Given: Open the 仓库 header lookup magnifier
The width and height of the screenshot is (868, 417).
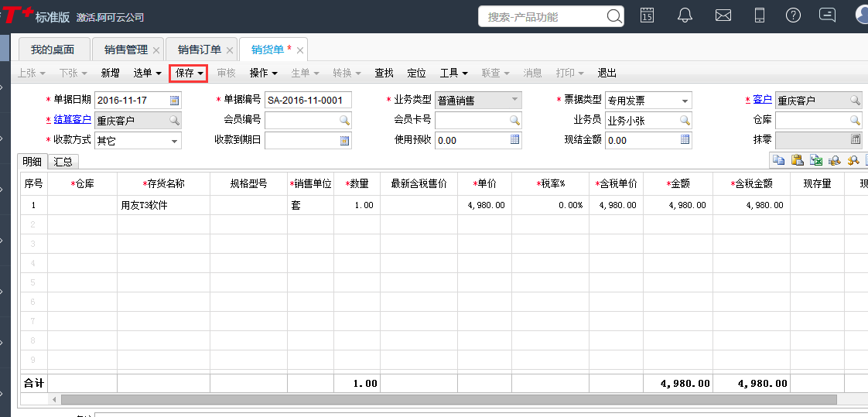Looking at the screenshot, I should (x=856, y=120).
